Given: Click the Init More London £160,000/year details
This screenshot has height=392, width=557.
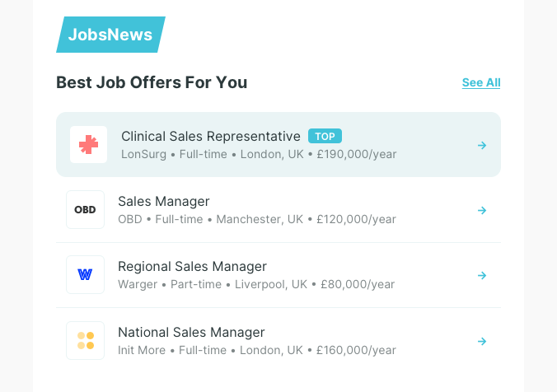Looking at the screenshot, I should coord(257,350).
